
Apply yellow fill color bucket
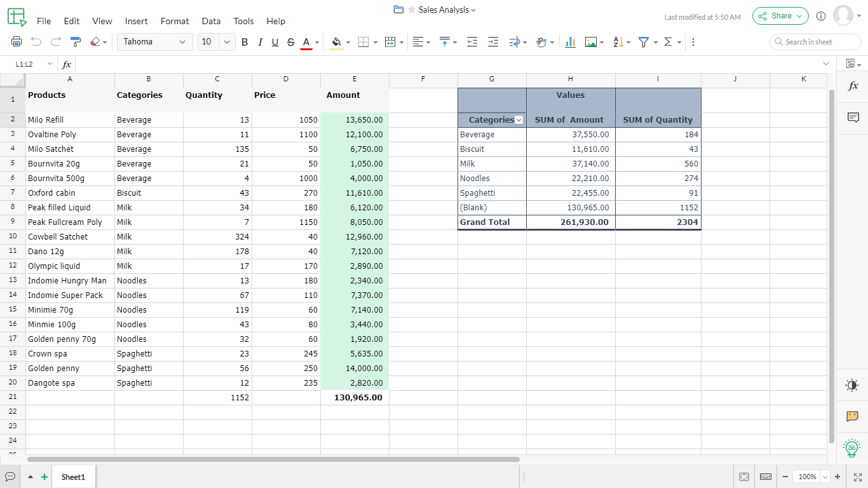pyautogui.click(x=337, y=42)
